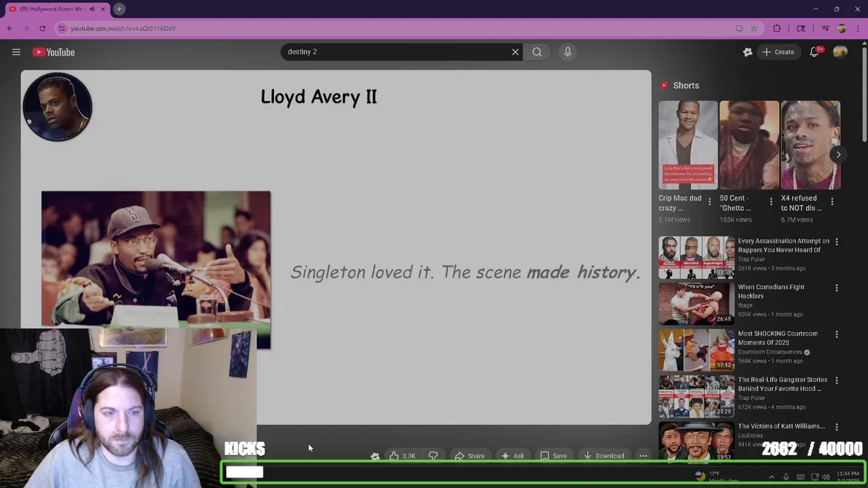Screen dimensions: 868x488
Task: Open the Chrome profile avatar
Action: [x=842, y=28]
